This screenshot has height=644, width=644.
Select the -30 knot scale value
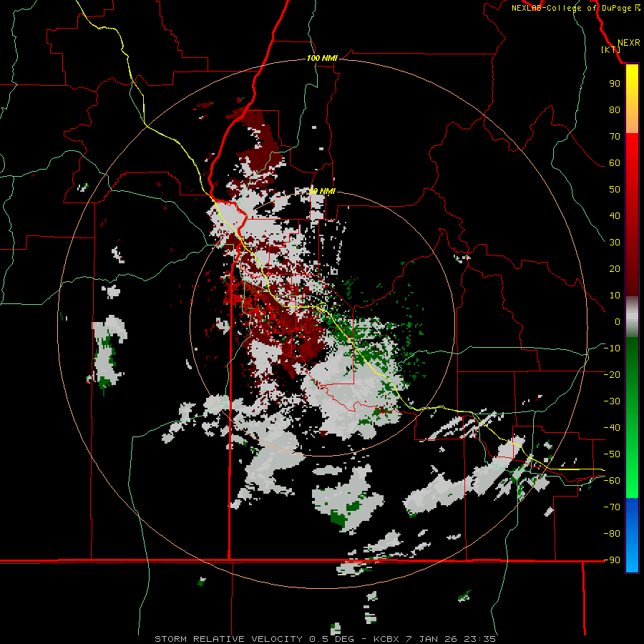click(x=612, y=401)
